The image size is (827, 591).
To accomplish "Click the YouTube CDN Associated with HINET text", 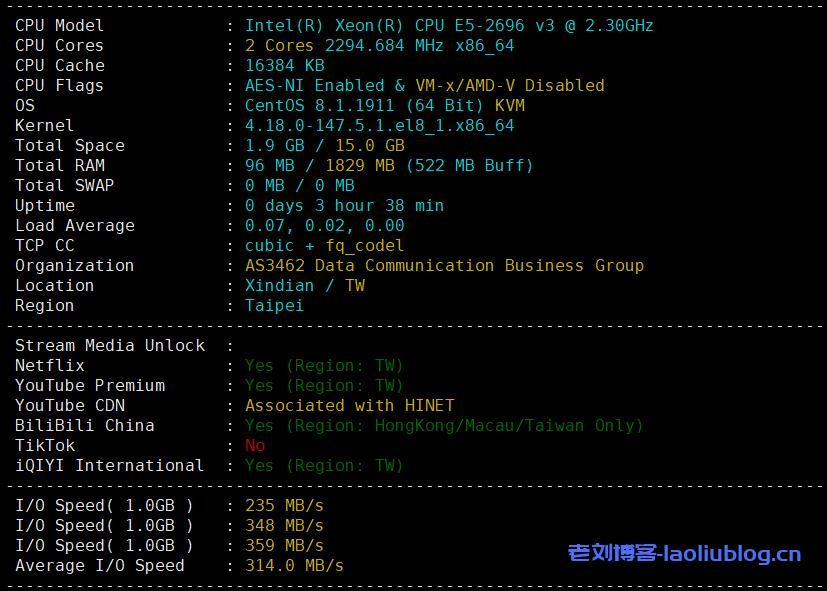I will pos(350,406).
